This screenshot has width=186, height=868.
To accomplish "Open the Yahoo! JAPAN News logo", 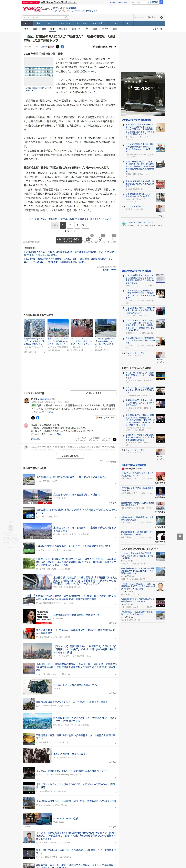I will pyautogui.click(x=37, y=9).
